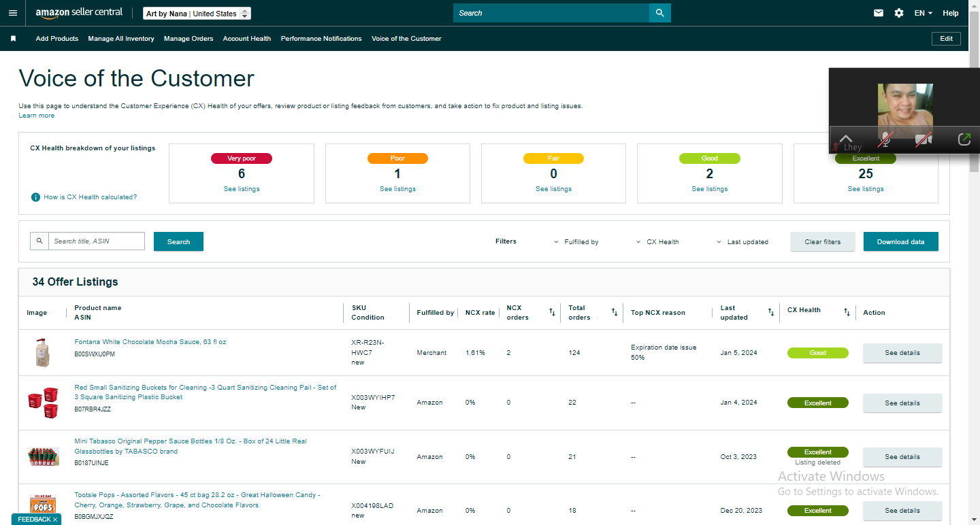Click the teal Search button
Viewport: 980px width, 525px height.
[x=178, y=241]
